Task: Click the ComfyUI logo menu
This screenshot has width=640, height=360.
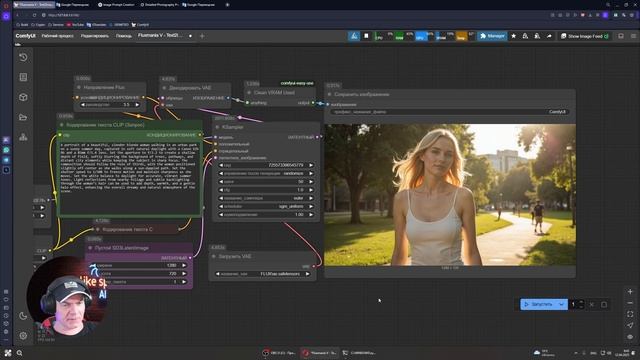Action: click(x=25, y=36)
